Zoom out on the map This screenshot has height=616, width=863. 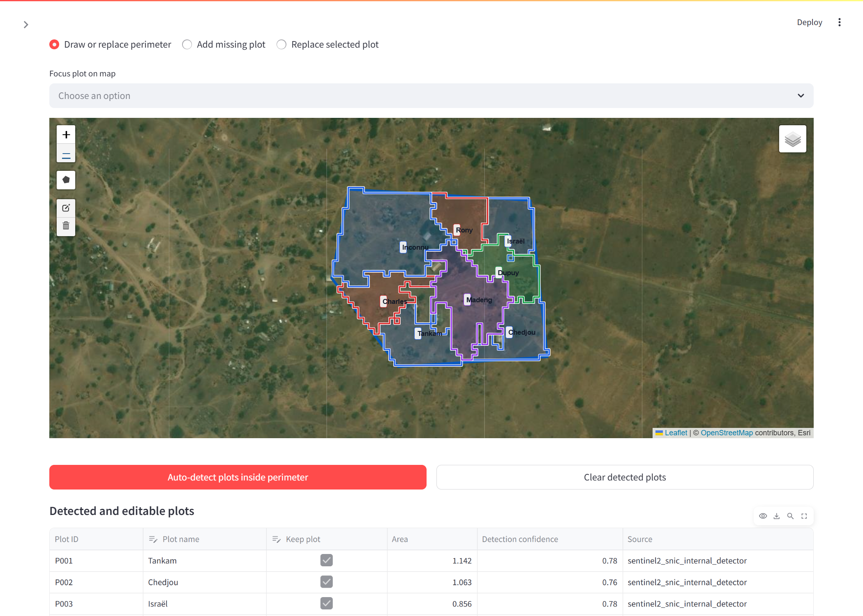click(x=66, y=156)
